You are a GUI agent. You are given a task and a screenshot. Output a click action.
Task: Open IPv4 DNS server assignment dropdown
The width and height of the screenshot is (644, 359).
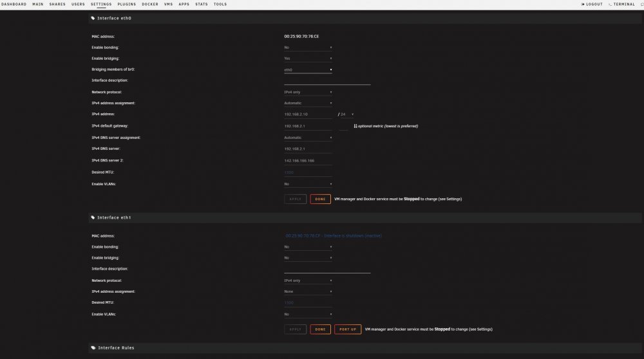tap(308, 138)
